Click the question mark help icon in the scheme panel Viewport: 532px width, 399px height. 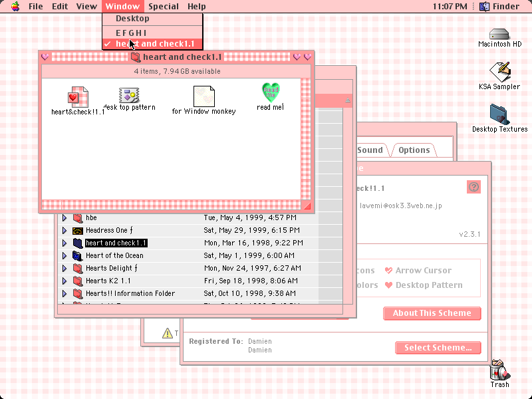point(473,187)
